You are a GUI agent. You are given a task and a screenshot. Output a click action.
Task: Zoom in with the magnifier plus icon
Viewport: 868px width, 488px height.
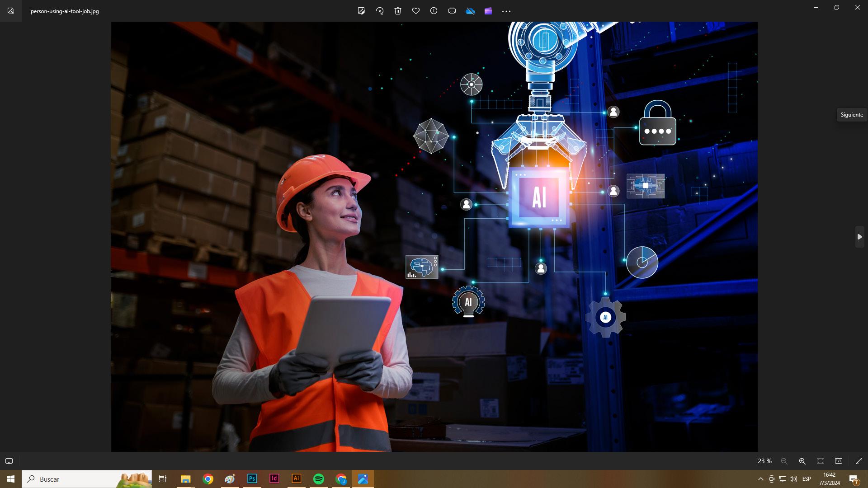[x=802, y=461]
